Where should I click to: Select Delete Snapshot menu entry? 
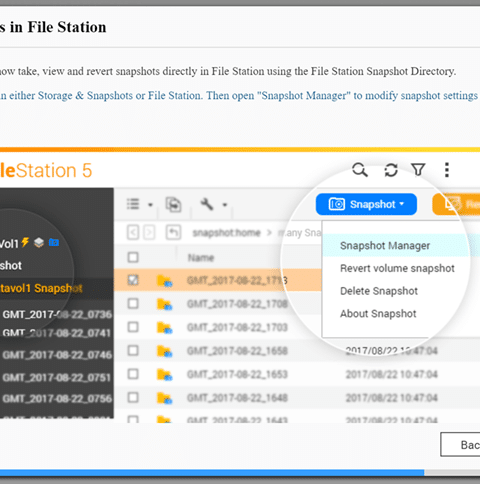tap(379, 291)
